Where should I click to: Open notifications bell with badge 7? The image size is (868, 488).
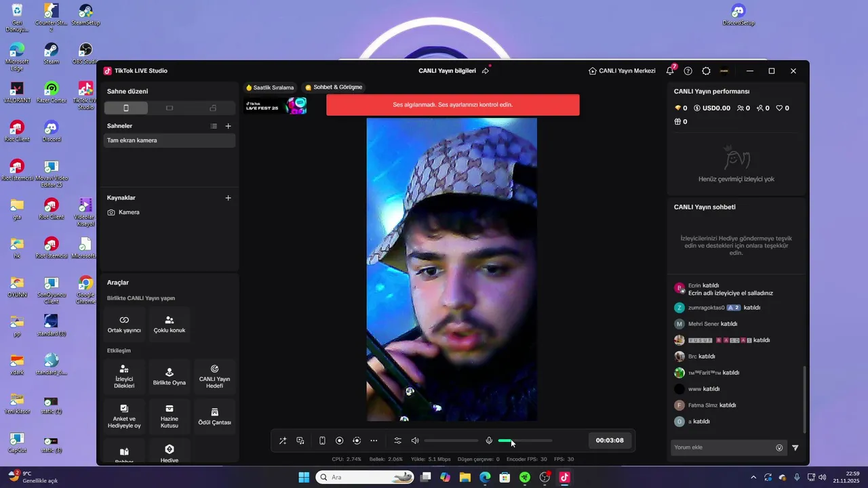pyautogui.click(x=670, y=70)
